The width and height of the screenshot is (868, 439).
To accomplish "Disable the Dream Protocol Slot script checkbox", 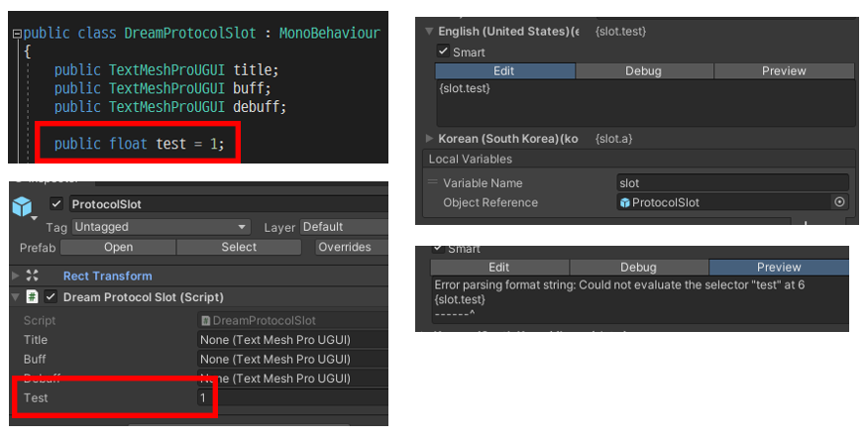I will [51, 297].
